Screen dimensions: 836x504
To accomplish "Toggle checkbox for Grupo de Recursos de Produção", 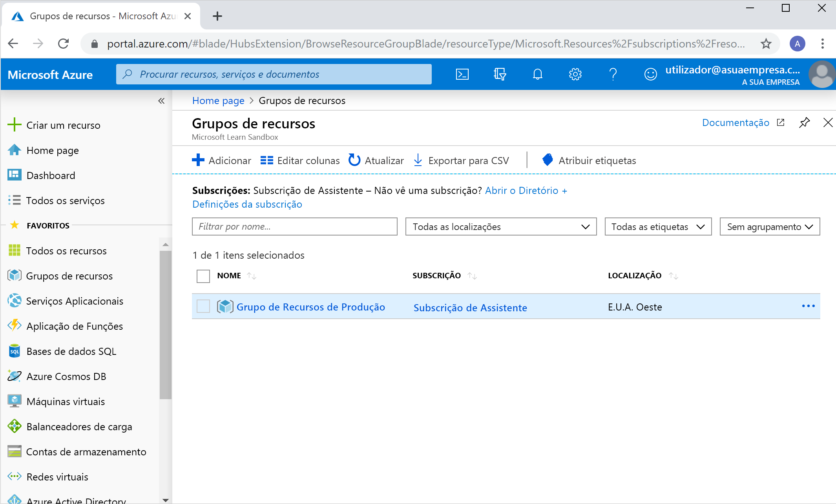I will (203, 306).
